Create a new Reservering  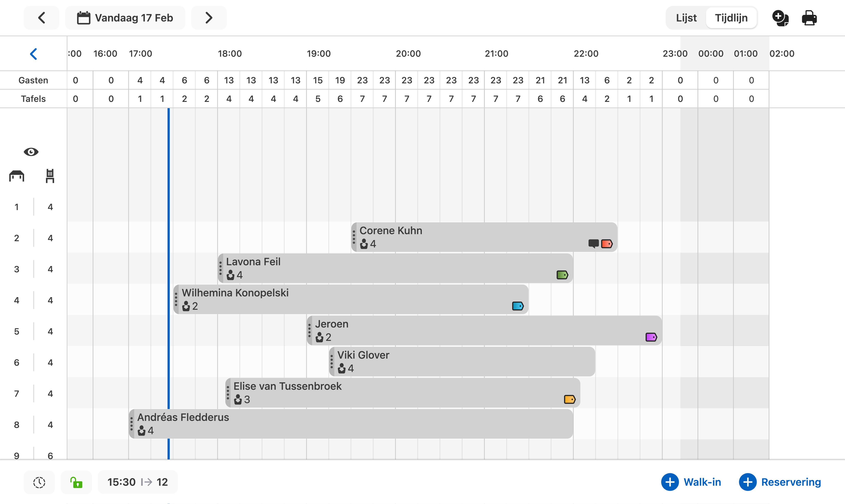tap(780, 482)
